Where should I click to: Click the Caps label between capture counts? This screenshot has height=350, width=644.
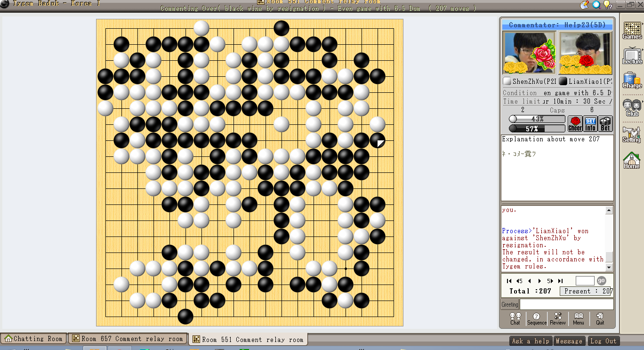(557, 110)
